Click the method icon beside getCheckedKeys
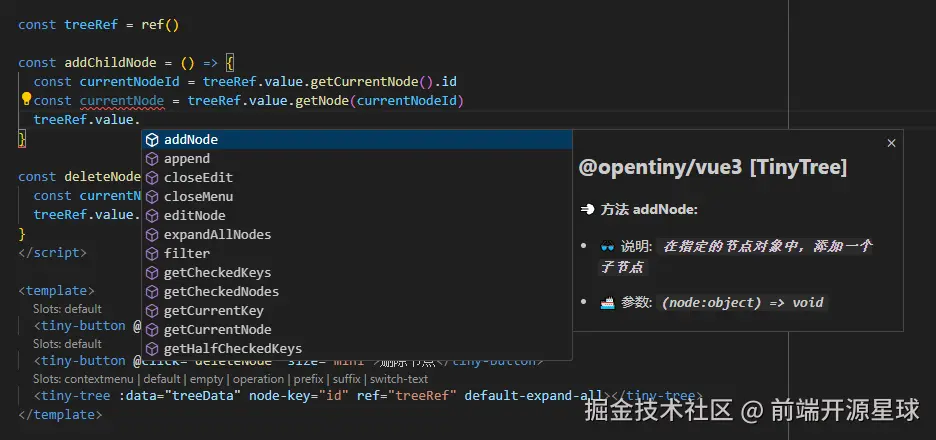This screenshot has height=440, width=936. 152,272
